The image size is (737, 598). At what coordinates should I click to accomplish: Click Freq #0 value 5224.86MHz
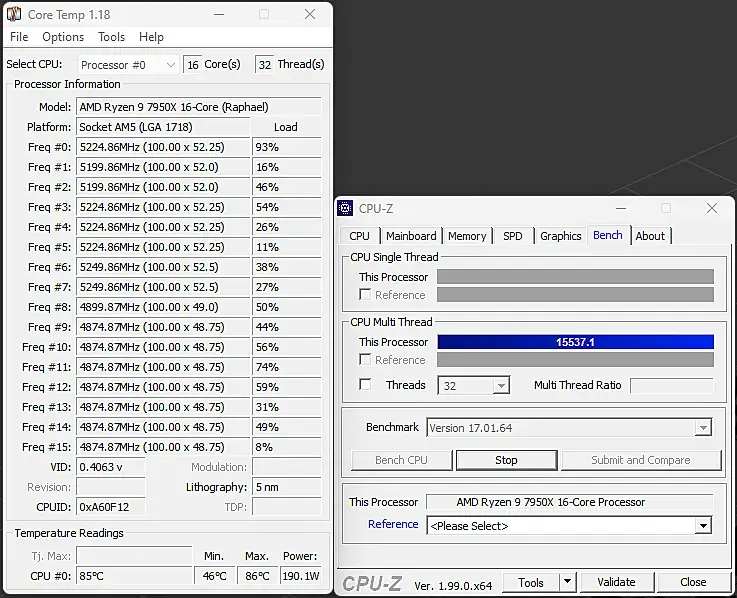[163, 147]
